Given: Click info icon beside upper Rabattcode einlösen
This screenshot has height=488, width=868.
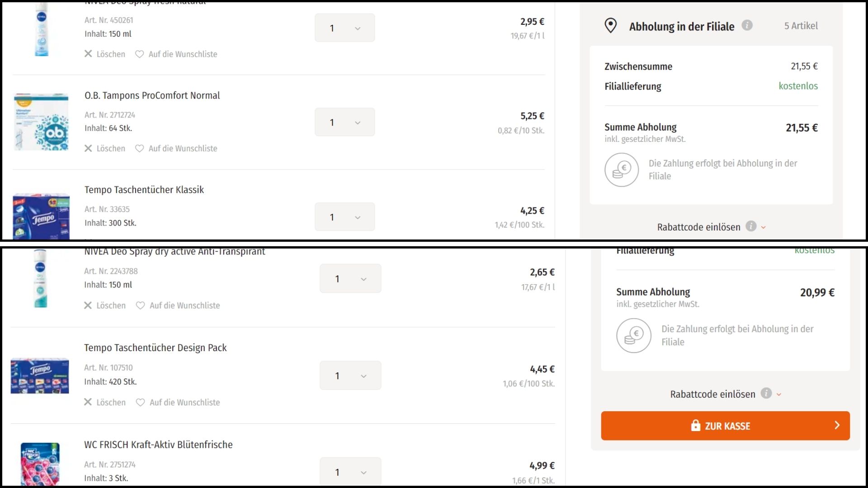Looking at the screenshot, I should pyautogui.click(x=751, y=226).
